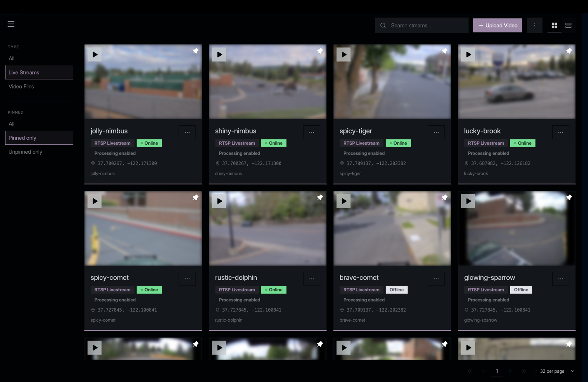The height and width of the screenshot is (382, 588).
Task: Switch to list view
Action: tap(568, 25)
